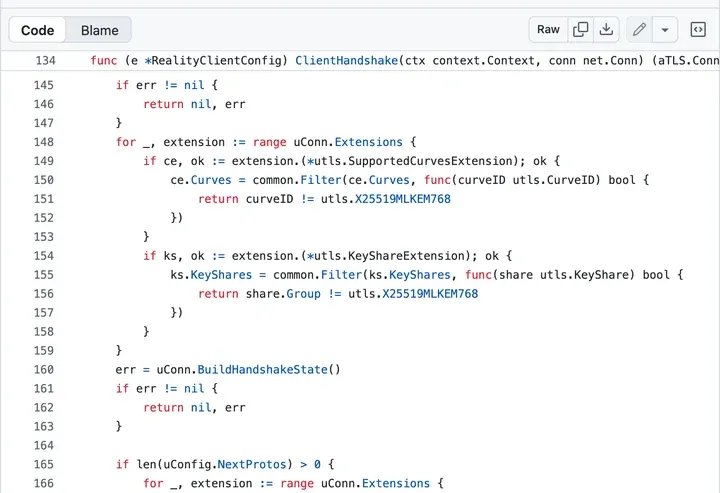
Task: Click 'return nil, err' on line 146
Action: [x=194, y=104]
